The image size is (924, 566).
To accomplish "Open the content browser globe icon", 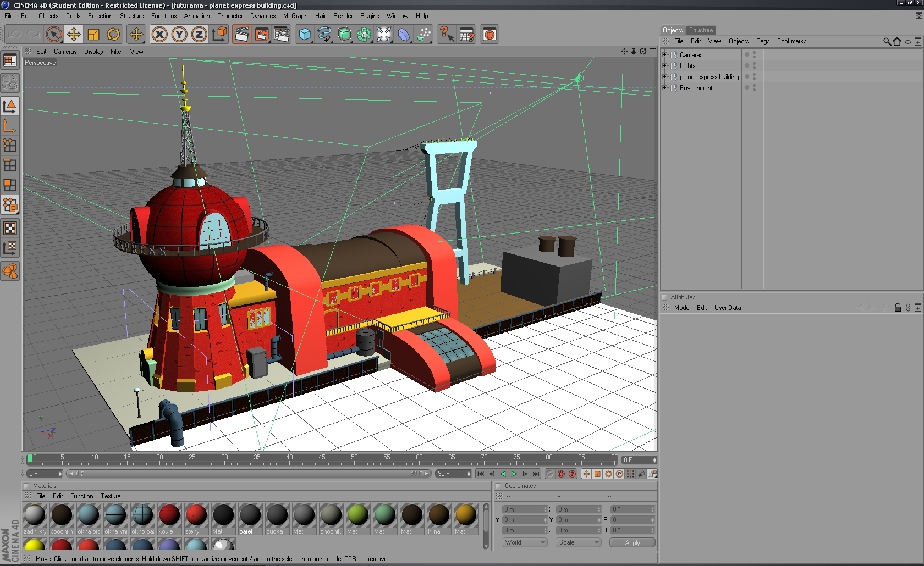I will click(490, 35).
